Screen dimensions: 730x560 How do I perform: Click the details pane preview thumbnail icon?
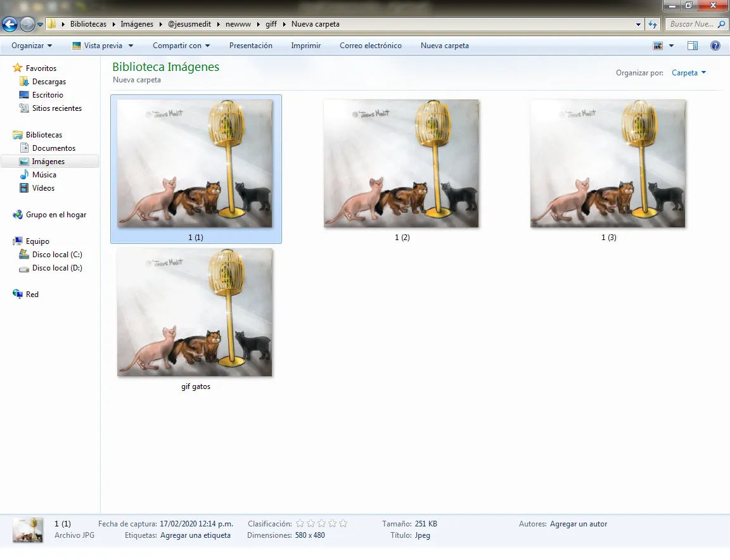point(28,530)
